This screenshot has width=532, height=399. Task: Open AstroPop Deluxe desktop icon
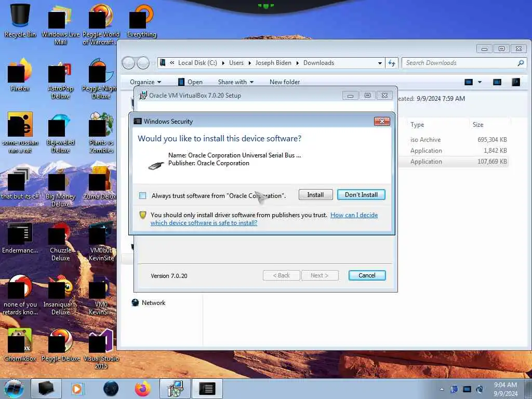(60, 79)
